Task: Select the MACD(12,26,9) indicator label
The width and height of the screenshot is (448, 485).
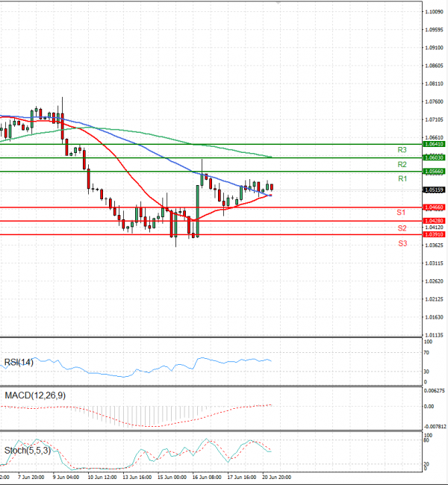Action: pyautogui.click(x=35, y=395)
